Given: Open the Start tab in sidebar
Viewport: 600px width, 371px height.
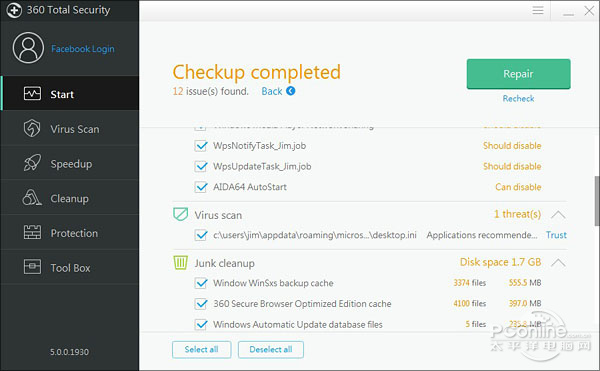Looking at the screenshot, I should point(70,93).
